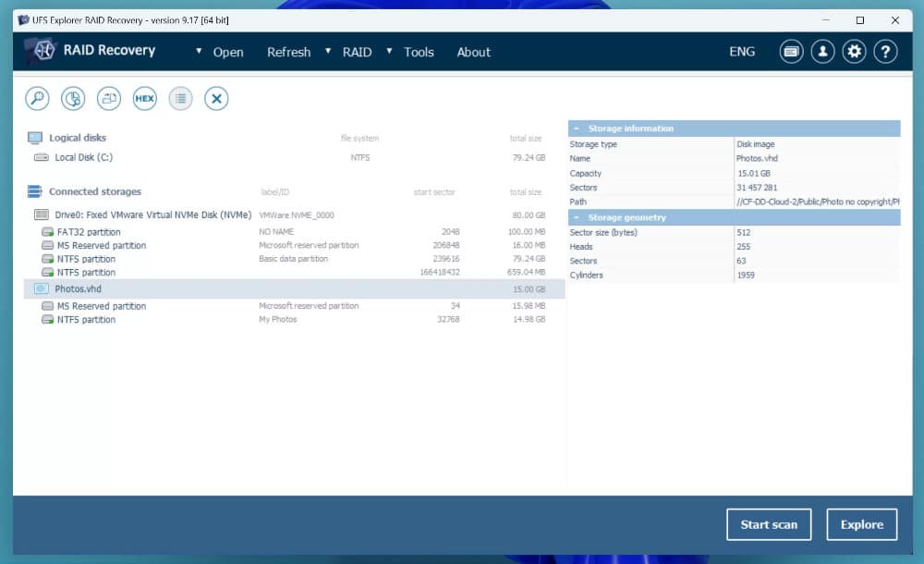
Task: Expand the dropdown arrow beside RAID
Action: [328, 52]
